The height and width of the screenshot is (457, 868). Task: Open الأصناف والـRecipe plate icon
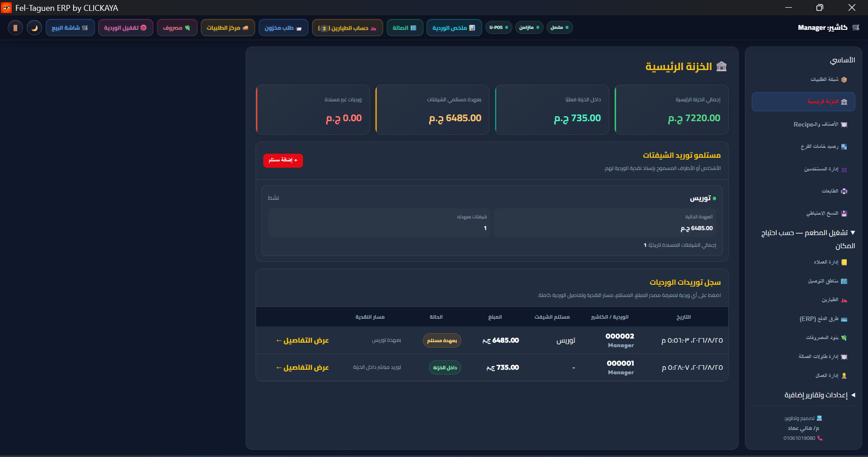point(844,124)
